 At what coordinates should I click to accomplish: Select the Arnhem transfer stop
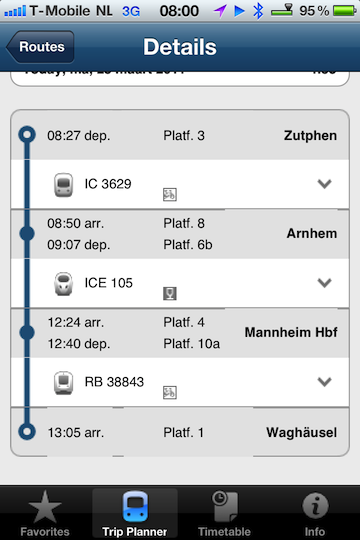click(x=180, y=234)
